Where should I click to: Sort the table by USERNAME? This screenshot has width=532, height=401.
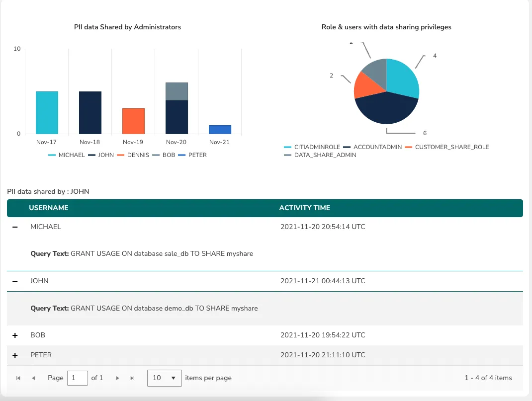coord(48,208)
